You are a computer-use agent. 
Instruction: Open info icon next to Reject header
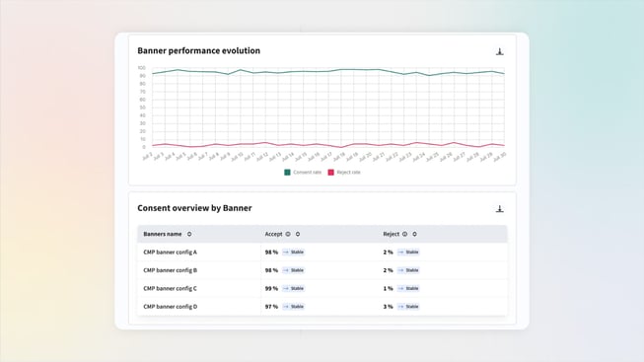[x=404, y=234]
